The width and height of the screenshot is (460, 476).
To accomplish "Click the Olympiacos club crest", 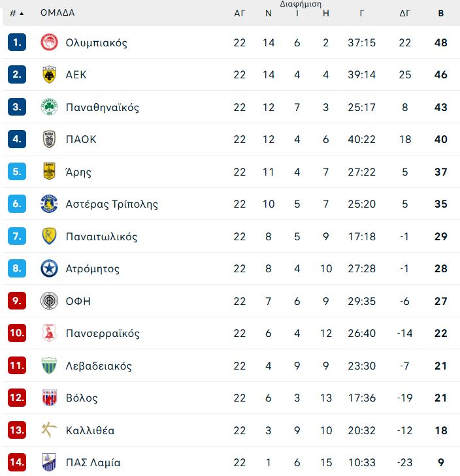I will pos(49,42).
